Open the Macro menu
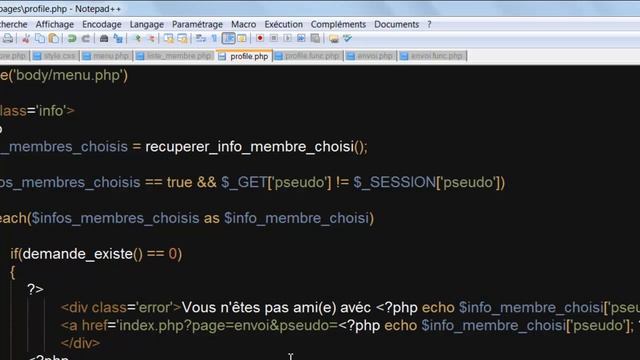The height and width of the screenshot is (360, 640). coord(244,24)
